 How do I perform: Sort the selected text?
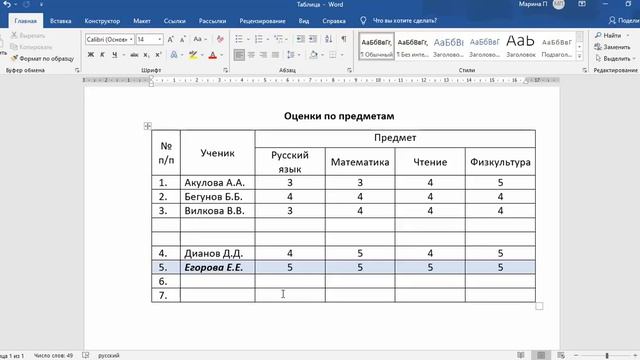tap(329, 39)
